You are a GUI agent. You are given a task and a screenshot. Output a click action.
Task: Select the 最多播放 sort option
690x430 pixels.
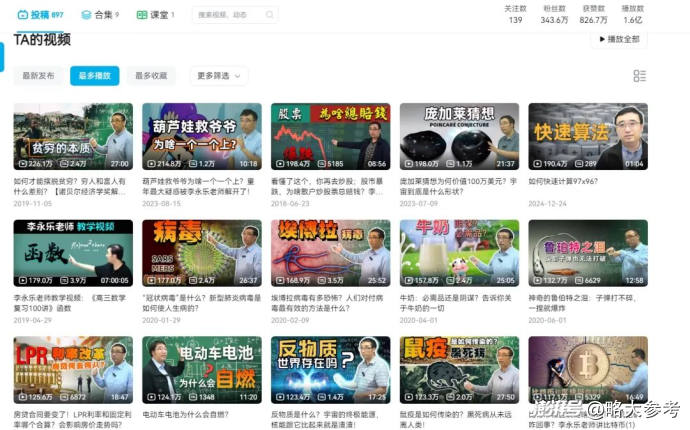coord(94,76)
